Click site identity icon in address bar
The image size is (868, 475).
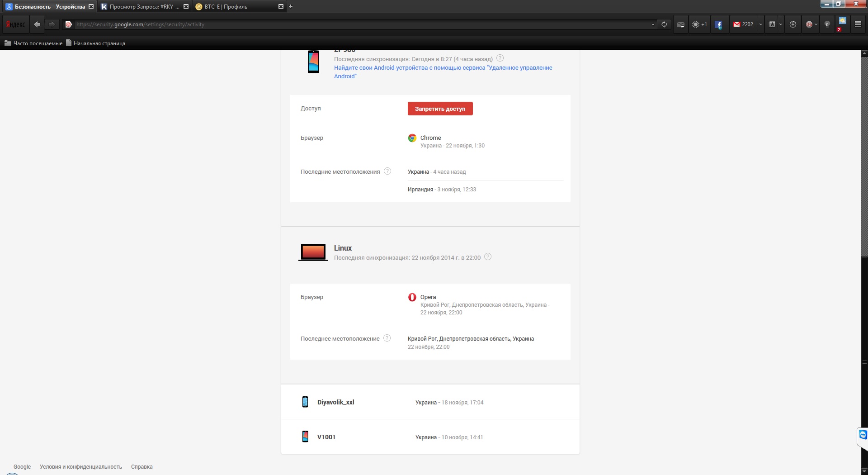pyautogui.click(x=69, y=24)
